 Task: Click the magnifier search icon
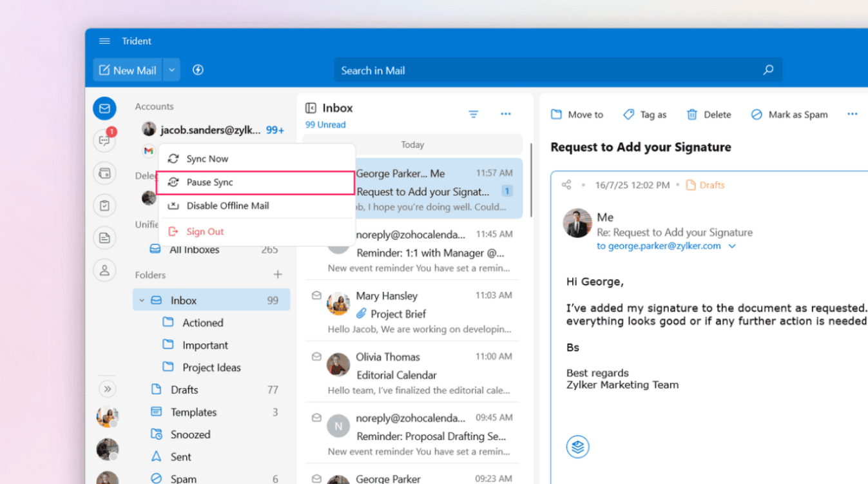(x=768, y=70)
